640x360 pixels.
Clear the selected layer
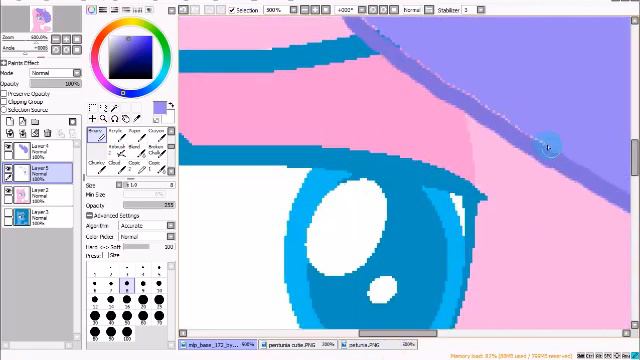[x=35, y=133]
